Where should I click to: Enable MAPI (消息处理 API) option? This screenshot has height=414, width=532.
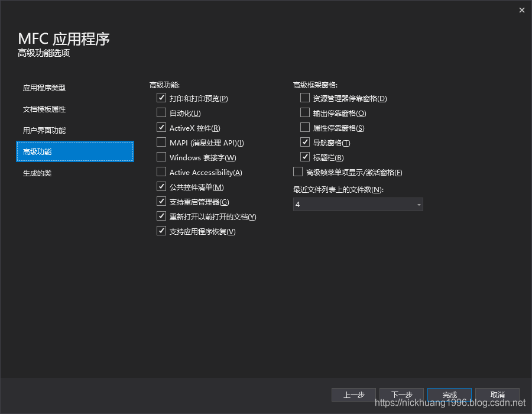click(x=161, y=142)
